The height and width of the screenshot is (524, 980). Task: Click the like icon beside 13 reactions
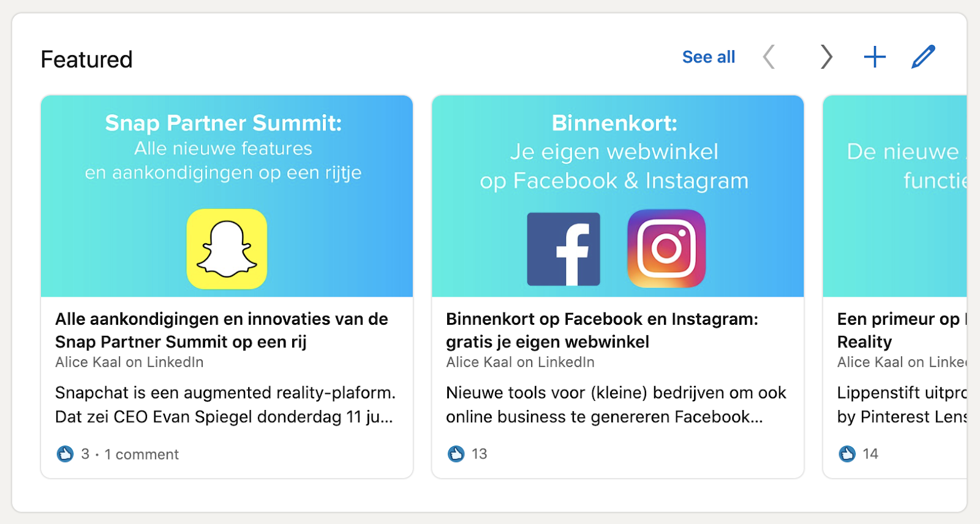point(456,454)
